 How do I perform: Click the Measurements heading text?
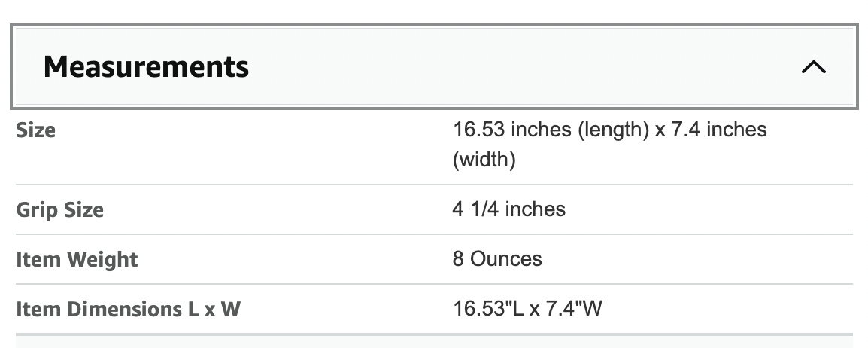coord(146,67)
